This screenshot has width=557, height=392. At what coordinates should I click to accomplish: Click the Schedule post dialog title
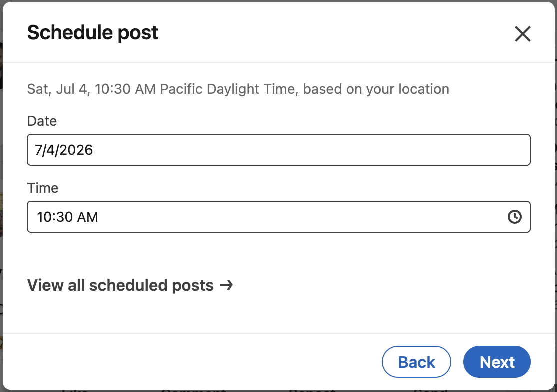tap(92, 32)
